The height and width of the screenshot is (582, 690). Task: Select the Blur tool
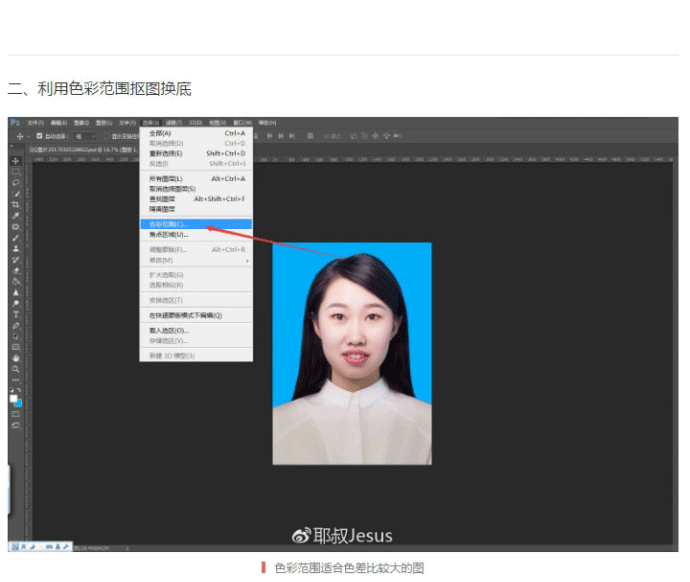[x=16, y=293]
